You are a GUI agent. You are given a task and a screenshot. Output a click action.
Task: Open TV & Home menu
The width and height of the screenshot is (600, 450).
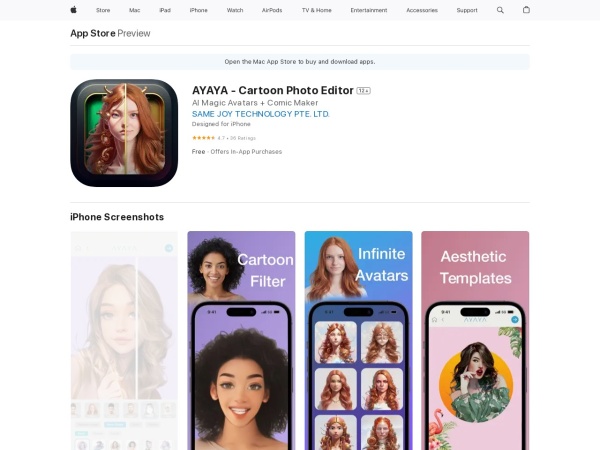(x=316, y=10)
